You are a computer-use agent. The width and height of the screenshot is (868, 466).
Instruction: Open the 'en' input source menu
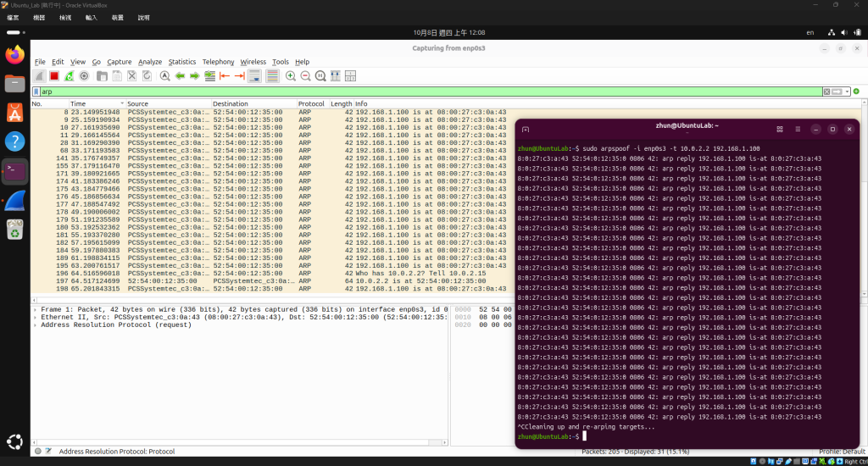[x=810, y=33]
